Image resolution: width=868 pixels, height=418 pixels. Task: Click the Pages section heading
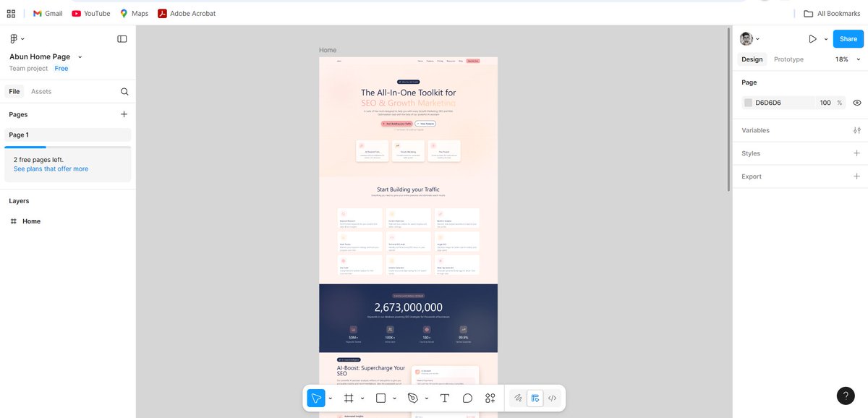click(x=18, y=114)
